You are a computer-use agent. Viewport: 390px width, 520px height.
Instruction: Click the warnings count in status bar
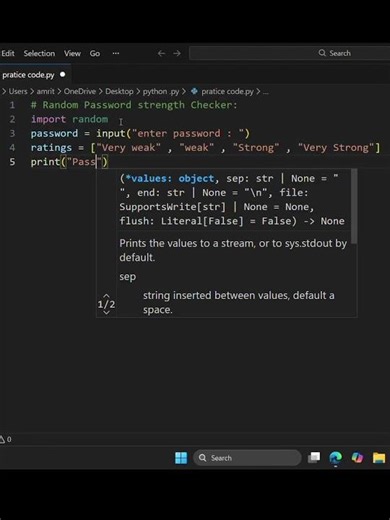6,439
